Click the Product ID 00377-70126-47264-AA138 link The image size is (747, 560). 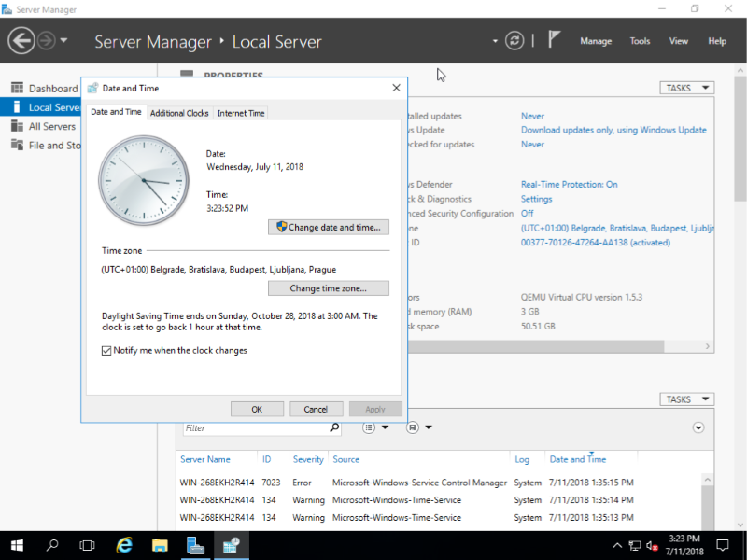(x=596, y=243)
